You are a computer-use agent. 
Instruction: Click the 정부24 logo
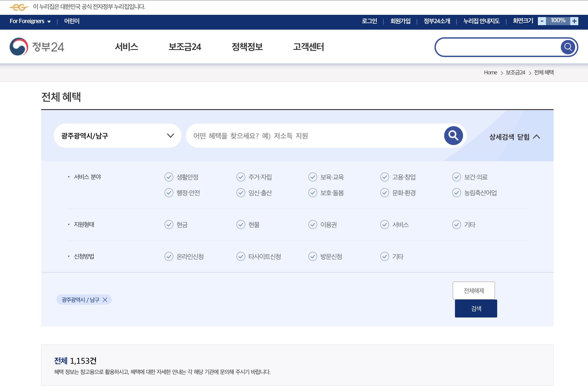click(37, 47)
